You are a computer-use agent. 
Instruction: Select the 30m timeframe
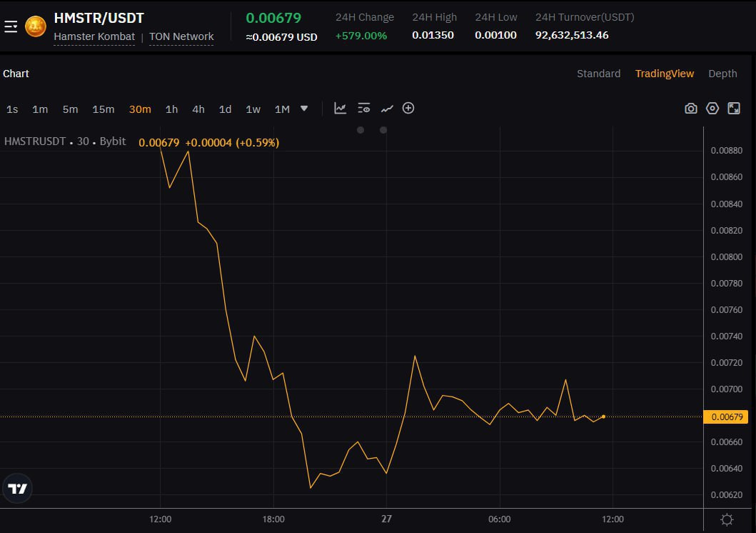pyautogui.click(x=140, y=109)
